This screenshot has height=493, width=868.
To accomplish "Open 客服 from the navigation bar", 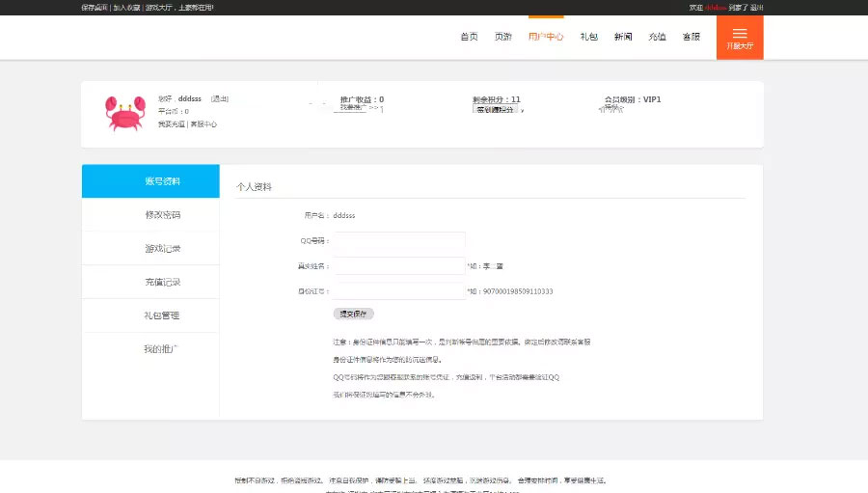I will (x=691, y=37).
